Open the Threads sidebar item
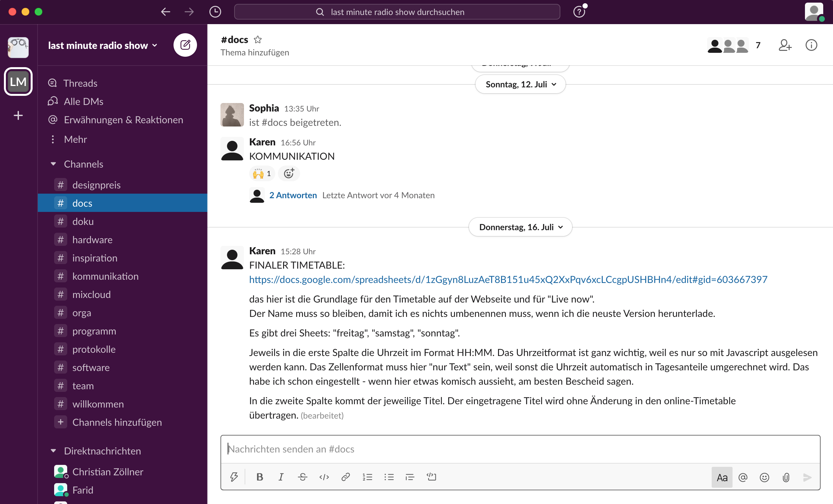This screenshot has width=833, height=504. (80, 83)
